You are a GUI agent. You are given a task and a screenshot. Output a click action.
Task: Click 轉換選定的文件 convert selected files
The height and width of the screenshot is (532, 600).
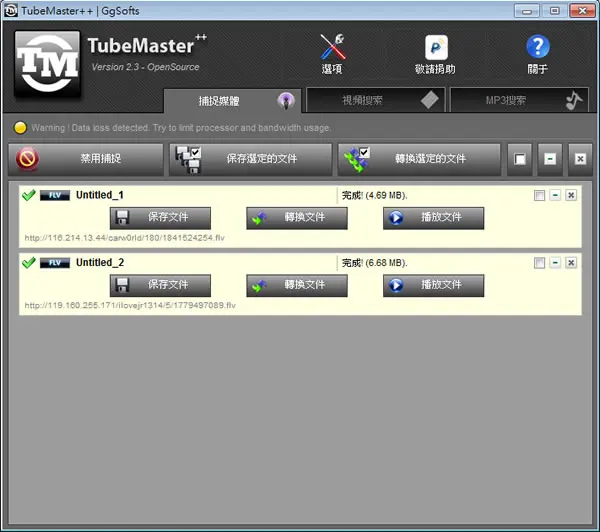point(419,159)
